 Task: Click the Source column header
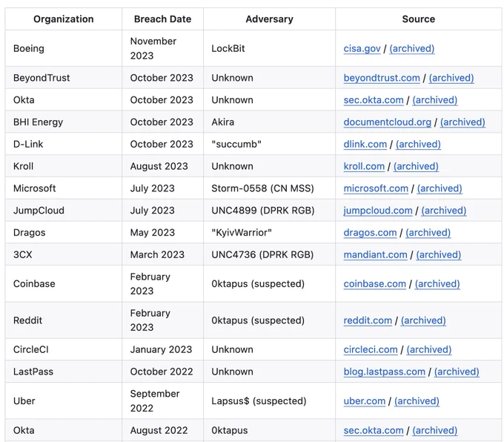[x=419, y=19]
